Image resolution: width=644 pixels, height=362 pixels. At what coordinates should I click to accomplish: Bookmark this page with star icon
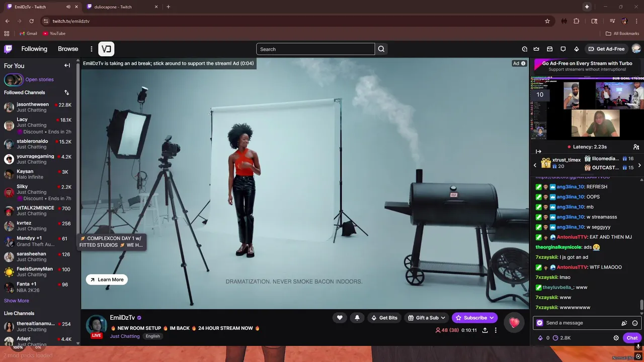click(547, 21)
